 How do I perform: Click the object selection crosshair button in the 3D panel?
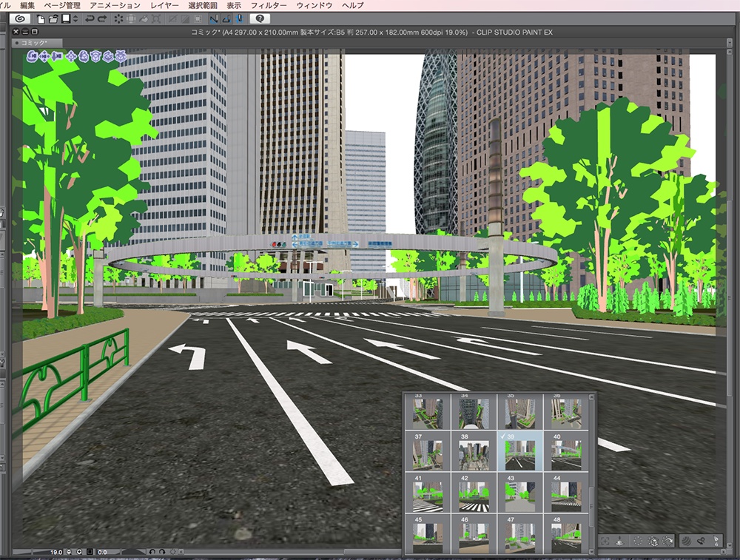tap(606, 541)
